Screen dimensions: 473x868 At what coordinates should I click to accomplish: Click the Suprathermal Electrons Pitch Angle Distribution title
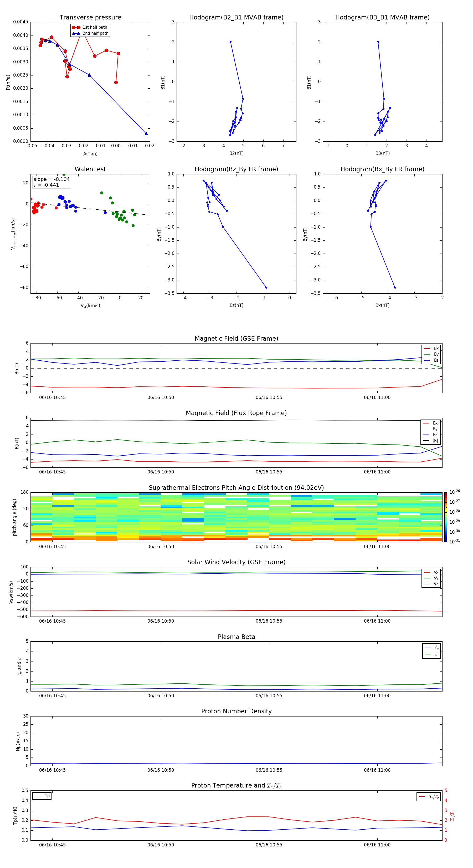pos(236,488)
